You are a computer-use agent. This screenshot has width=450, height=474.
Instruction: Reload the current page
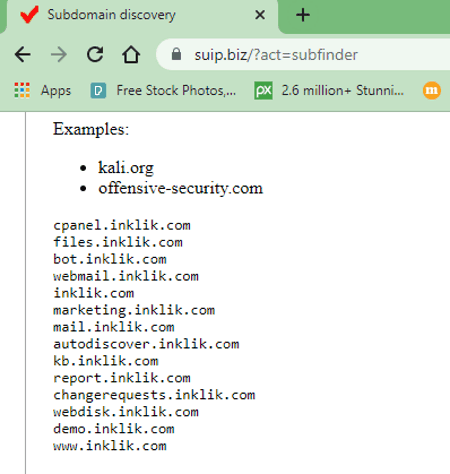click(95, 54)
